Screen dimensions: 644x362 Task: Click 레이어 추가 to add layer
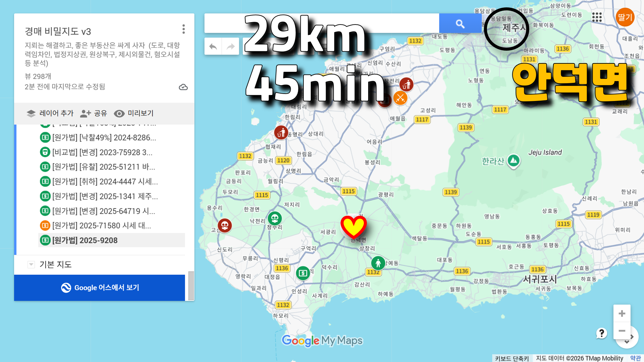pos(50,113)
